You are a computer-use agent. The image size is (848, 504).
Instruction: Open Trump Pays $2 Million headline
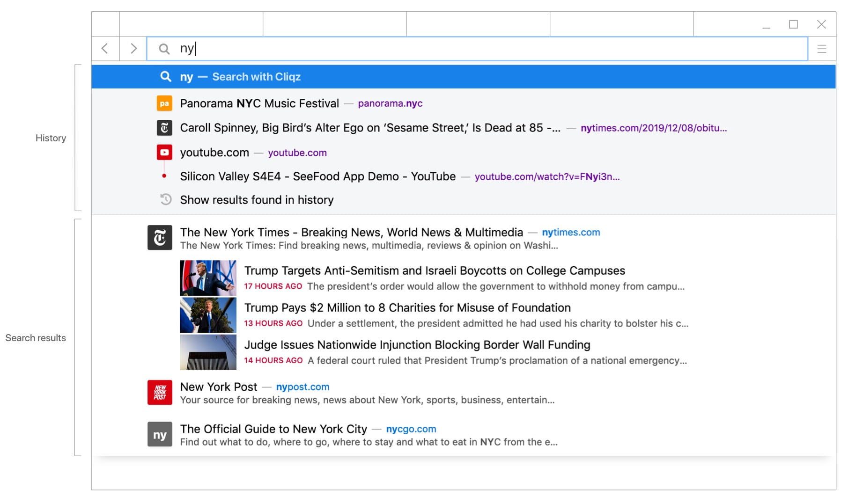[x=407, y=307]
